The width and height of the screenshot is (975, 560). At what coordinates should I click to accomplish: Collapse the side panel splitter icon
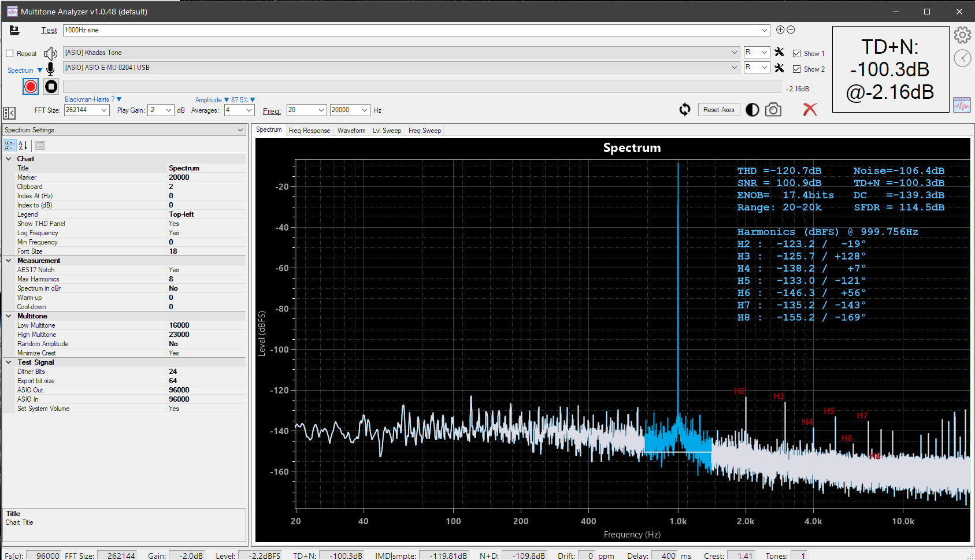9,113
